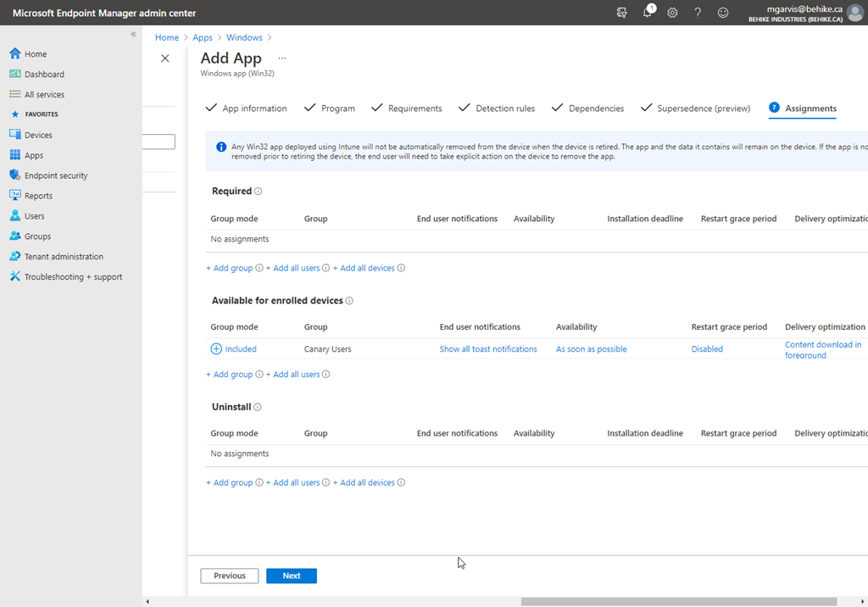
Task: Click Add all devices under Required
Action: point(367,268)
